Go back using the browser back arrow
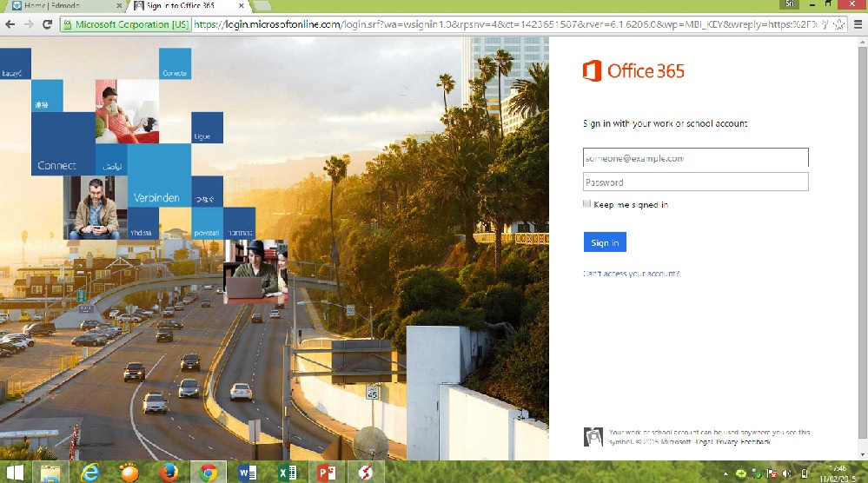Image resolution: width=868 pixels, height=483 pixels. (10, 24)
